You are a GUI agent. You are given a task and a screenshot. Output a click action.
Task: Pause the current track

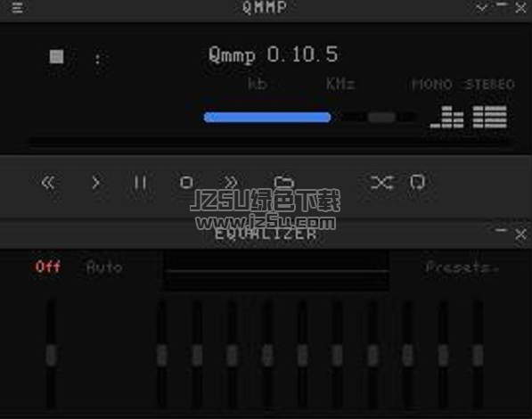[140, 183]
